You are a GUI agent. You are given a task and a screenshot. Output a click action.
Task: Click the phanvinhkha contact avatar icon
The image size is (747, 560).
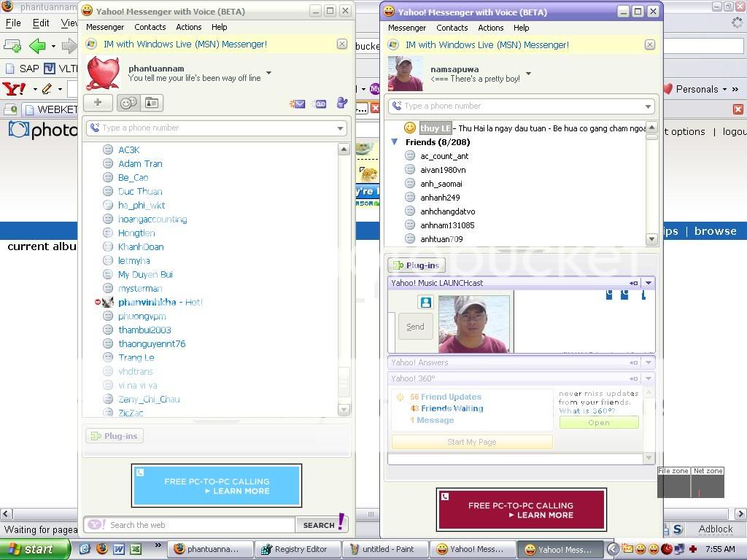coord(108,303)
